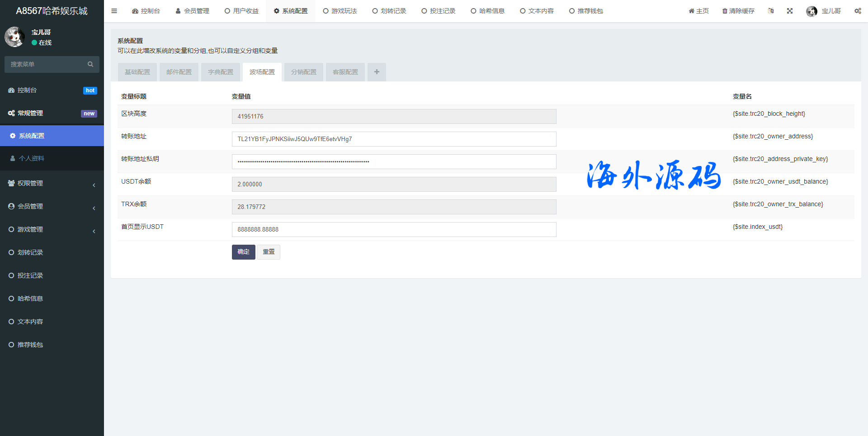Expand the 游戏管理 sidebar menu
The width and height of the screenshot is (868, 436).
coord(52,229)
